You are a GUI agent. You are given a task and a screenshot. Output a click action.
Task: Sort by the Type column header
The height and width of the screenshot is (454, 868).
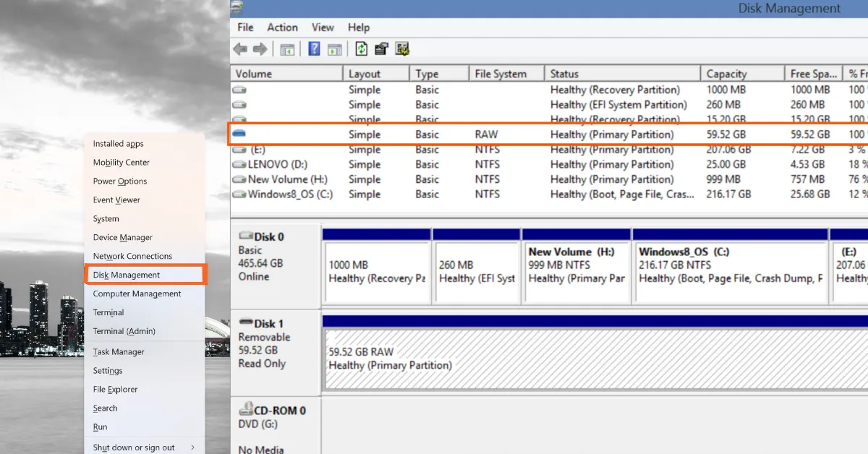click(x=439, y=74)
